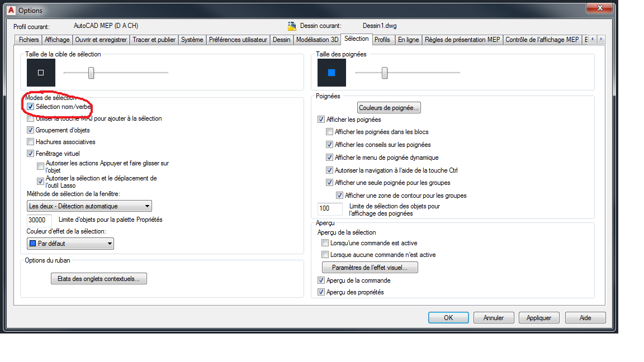Enable Afficher les poignées dans les blocs
Image resolution: width=644 pixels, height=362 pixels.
(x=329, y=131)
